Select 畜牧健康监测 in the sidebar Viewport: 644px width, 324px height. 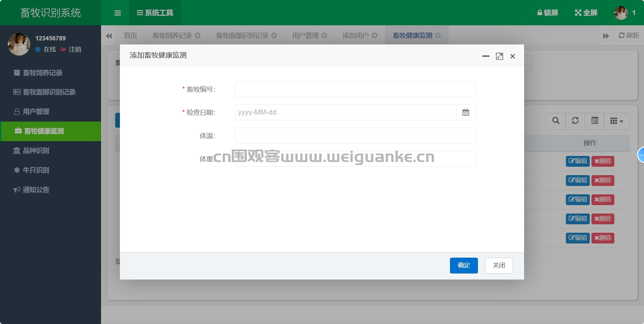tap(51, 131)
